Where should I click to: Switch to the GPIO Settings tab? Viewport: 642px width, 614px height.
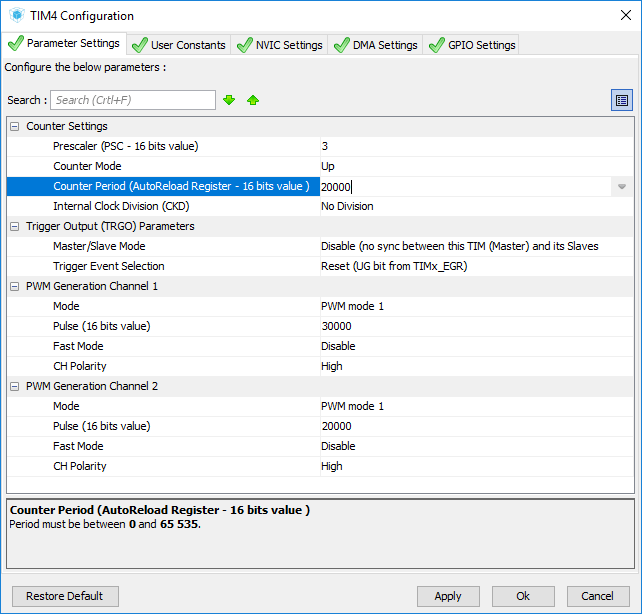pos(471,45)
